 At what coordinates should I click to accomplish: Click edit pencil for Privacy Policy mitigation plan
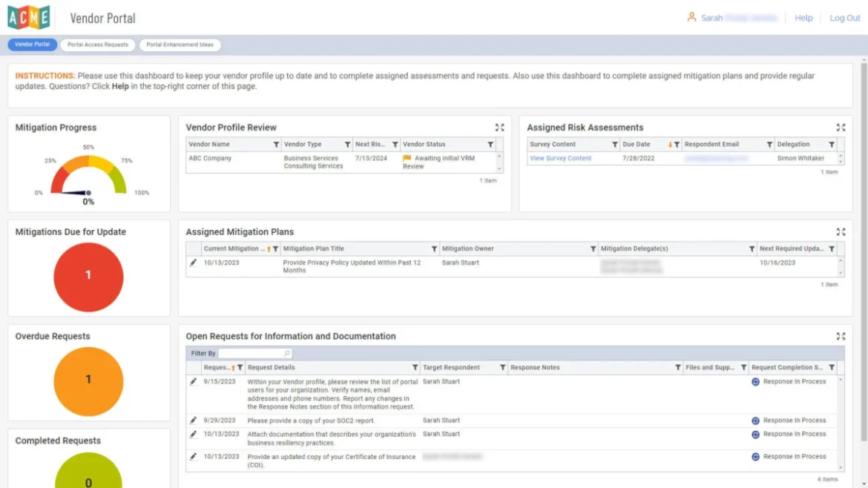(x=194, y=263)
